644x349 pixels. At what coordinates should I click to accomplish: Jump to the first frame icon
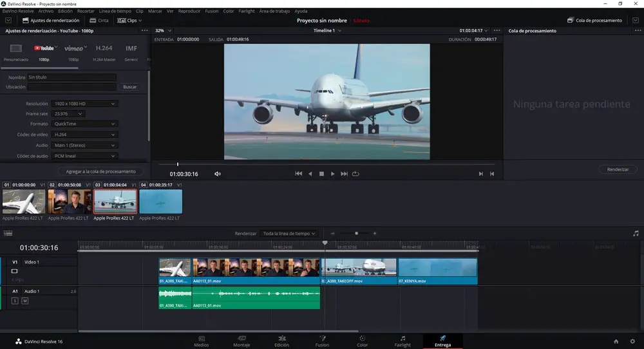(298, 174)
